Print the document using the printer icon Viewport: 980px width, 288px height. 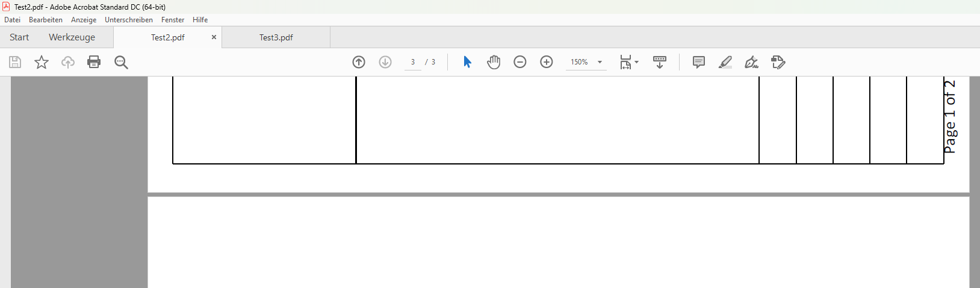(94, 62)
